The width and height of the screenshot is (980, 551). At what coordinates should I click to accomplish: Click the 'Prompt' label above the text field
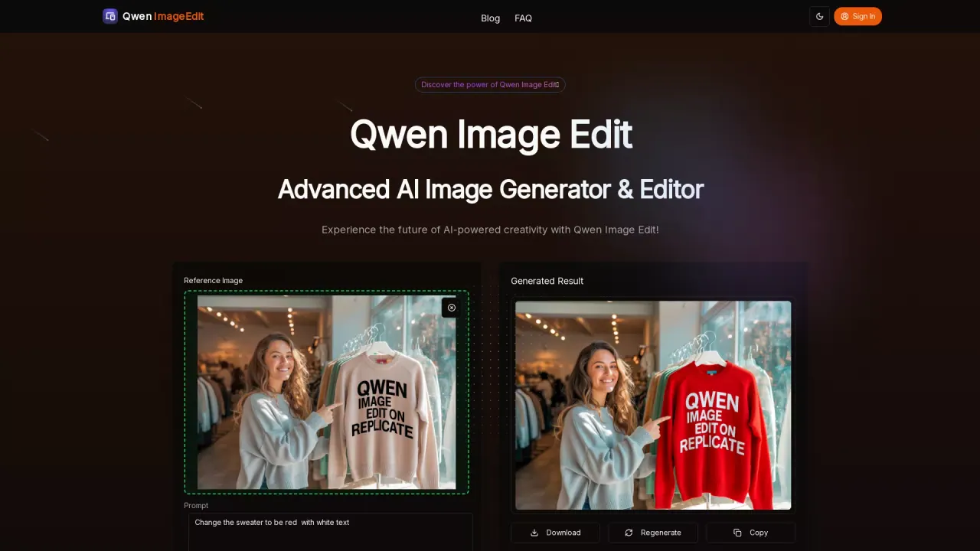click(196, 505)
